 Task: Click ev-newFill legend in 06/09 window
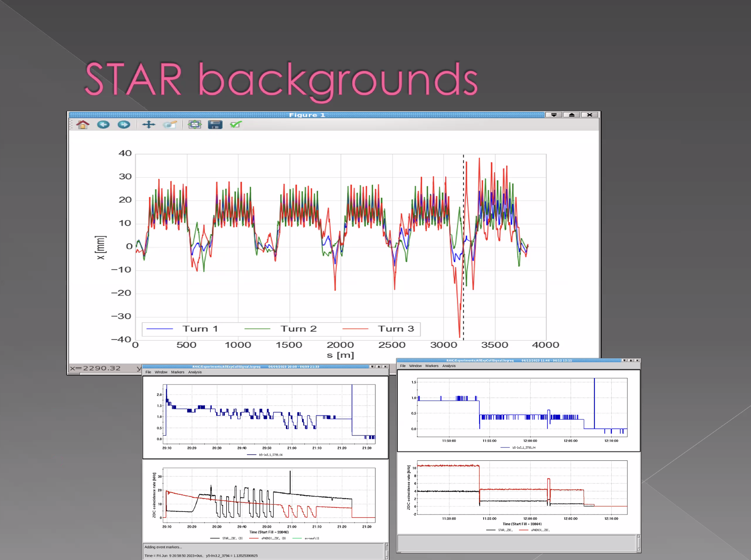[x=306, y=538]
